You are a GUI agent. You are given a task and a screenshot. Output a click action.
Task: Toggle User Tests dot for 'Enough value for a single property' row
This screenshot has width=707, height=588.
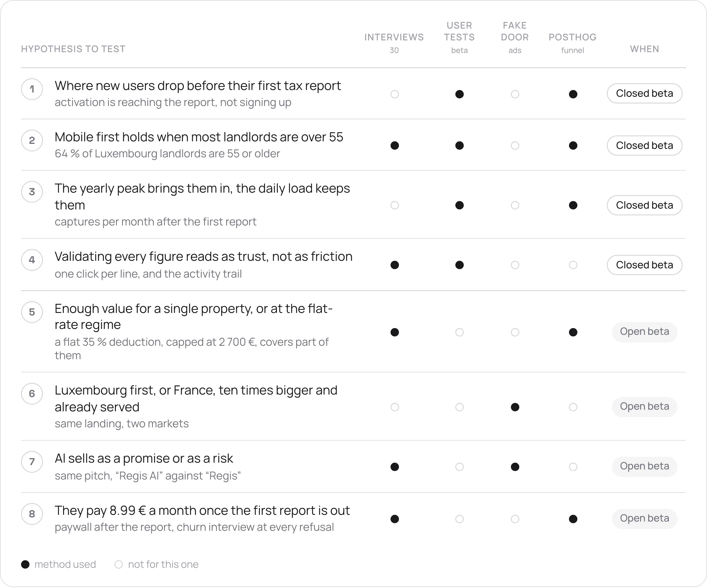(x=460, y=332)
